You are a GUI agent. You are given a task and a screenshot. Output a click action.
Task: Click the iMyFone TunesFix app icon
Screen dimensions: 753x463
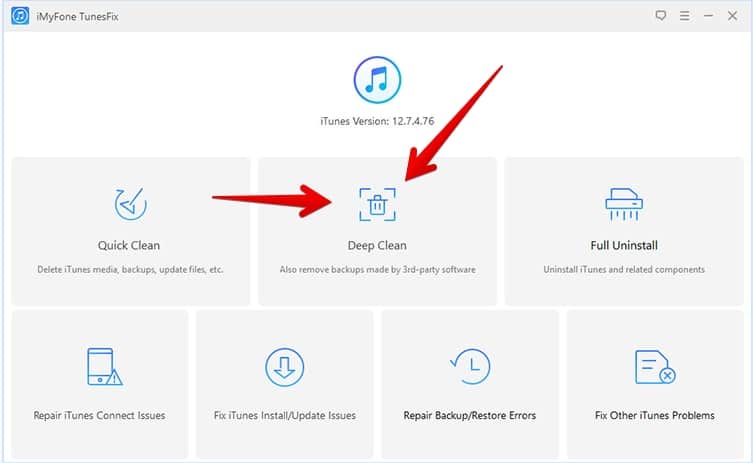(20, 16)
